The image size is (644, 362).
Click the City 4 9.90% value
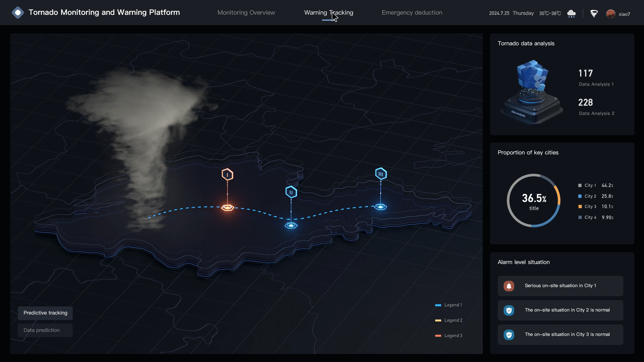(608, 217)
